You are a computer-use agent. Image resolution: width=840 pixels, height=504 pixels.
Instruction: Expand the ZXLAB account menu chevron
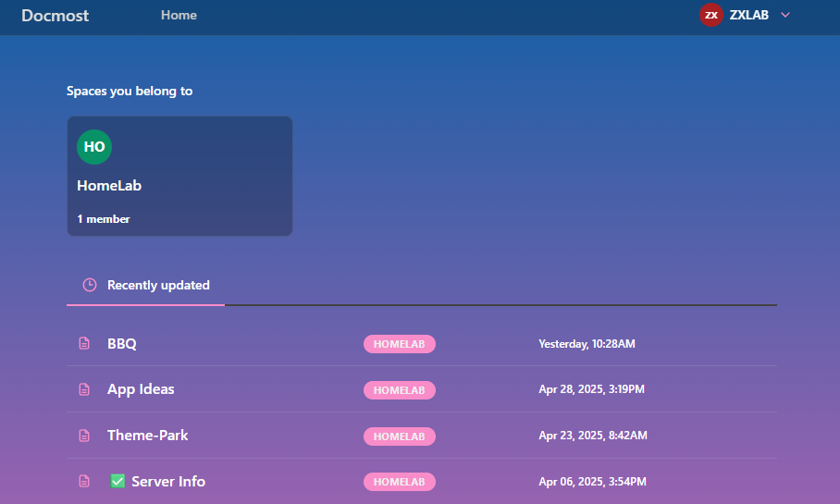(x=785, y=15)
